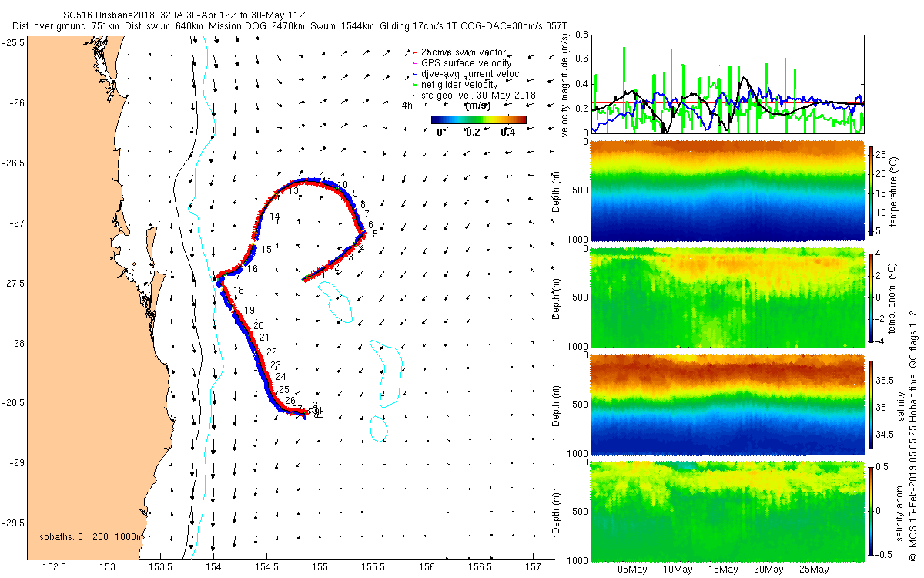Click the day 14 marker on track
This screenshot has height=578, width=924.
(x=275, y=217)
